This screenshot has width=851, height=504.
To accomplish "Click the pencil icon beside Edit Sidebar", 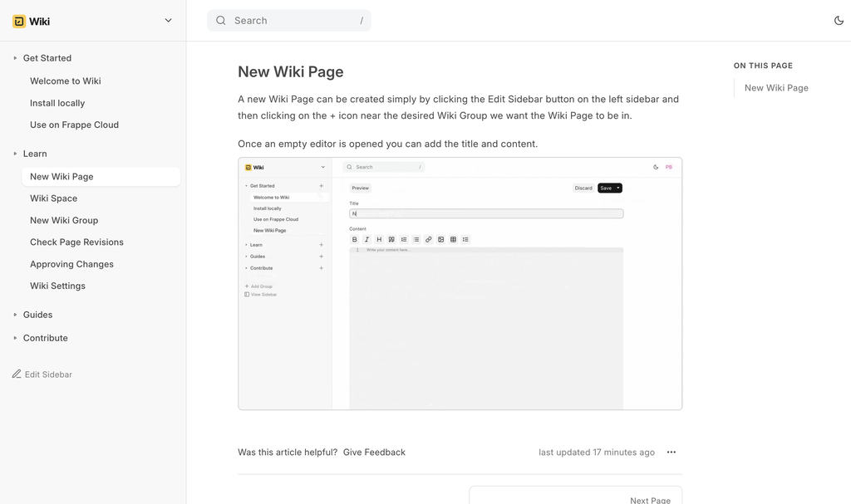I will click(x=17, y=374).
